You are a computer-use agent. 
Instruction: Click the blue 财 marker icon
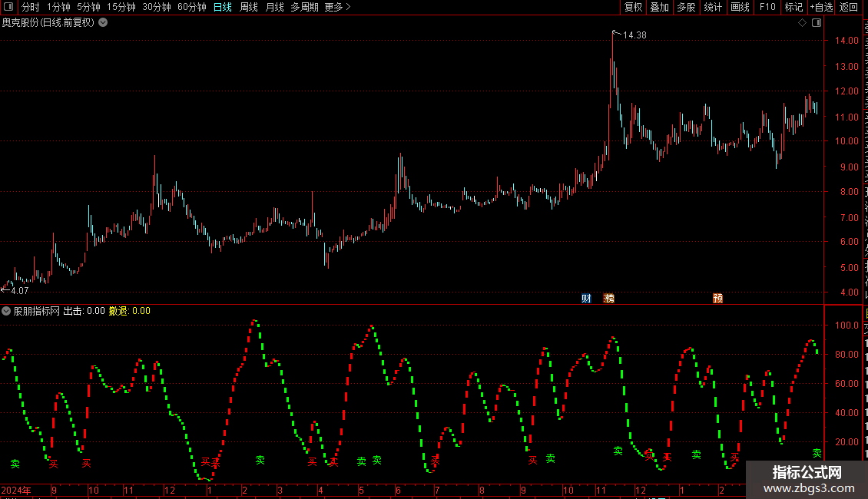pyautogui.click(x=586, y=298)
